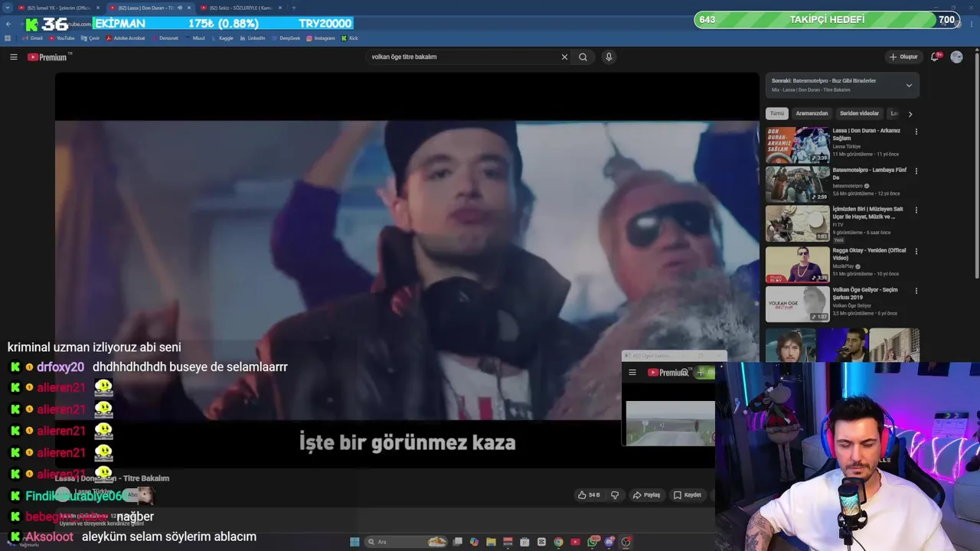Close the Sekiz Sözleriyle tab
Image resolution: width=980 pixels, height=551 pixels.
[x=280, y=8]
